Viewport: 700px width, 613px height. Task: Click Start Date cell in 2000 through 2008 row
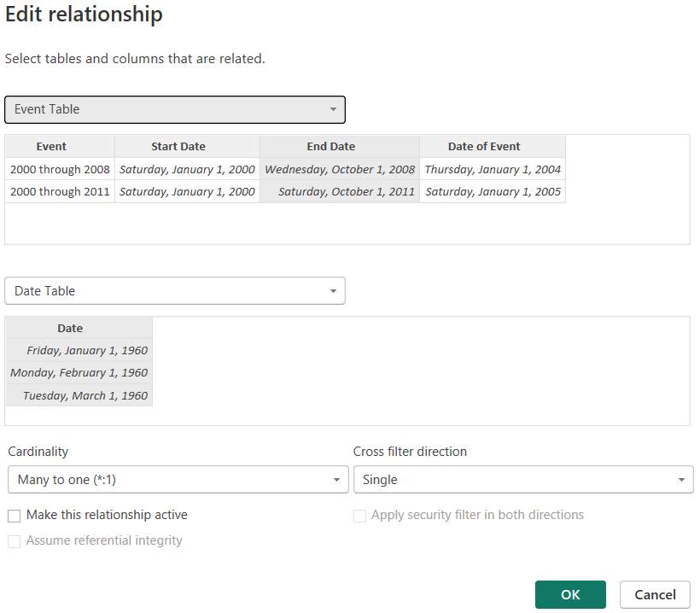pyautogui.click(x=187, y=169)
